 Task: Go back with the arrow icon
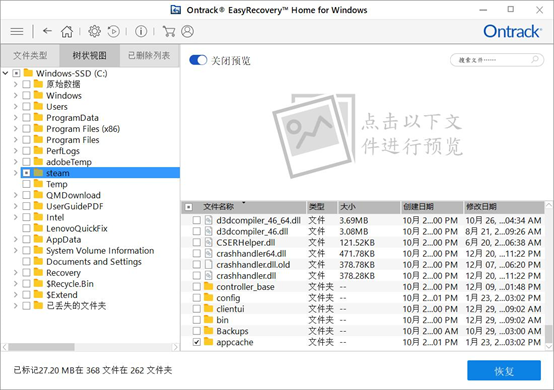47,31
